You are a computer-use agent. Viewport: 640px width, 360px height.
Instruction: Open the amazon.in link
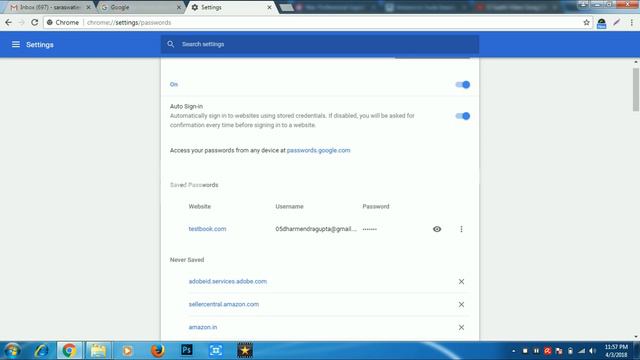(203, 327)
